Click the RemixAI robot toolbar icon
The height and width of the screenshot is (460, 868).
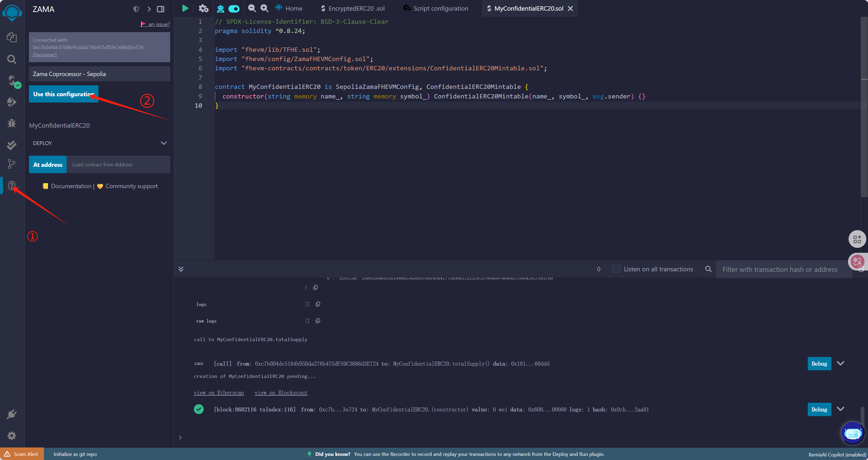point(221,8)
